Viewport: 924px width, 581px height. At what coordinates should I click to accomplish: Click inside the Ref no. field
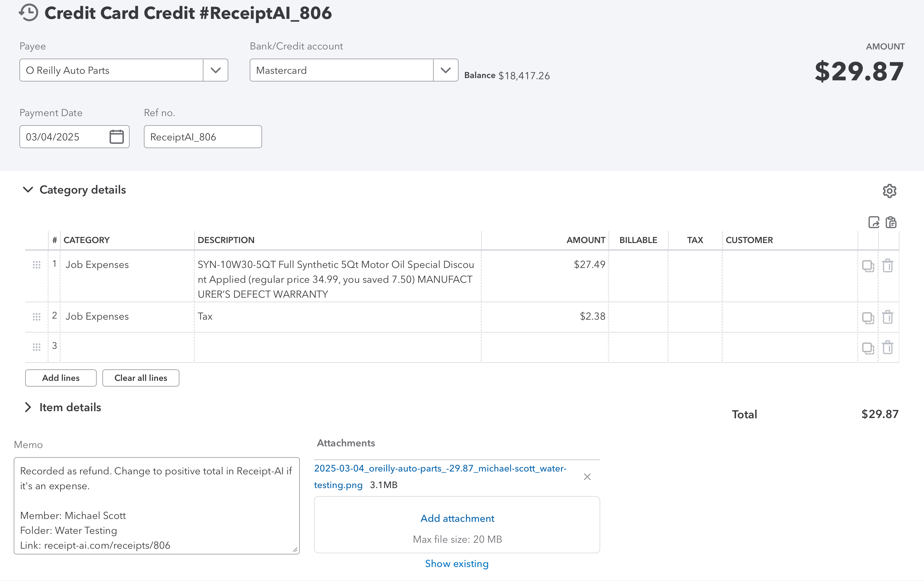point(203,136)
